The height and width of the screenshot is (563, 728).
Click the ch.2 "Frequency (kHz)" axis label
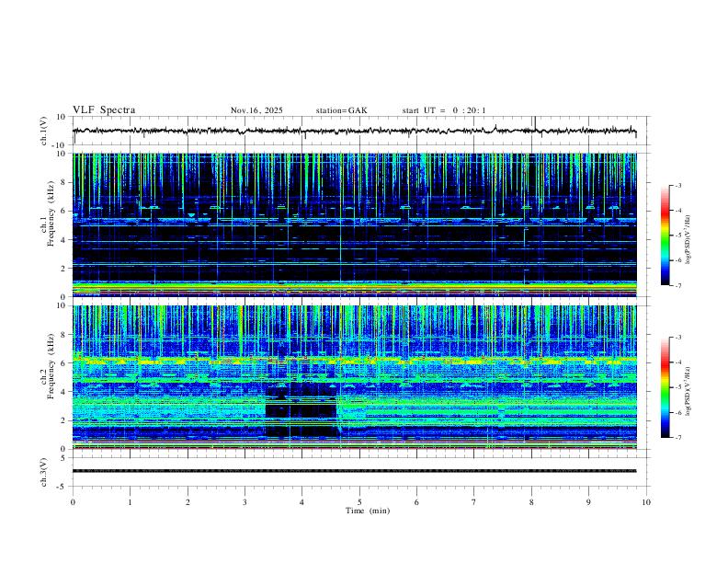(x=51, y=365)
